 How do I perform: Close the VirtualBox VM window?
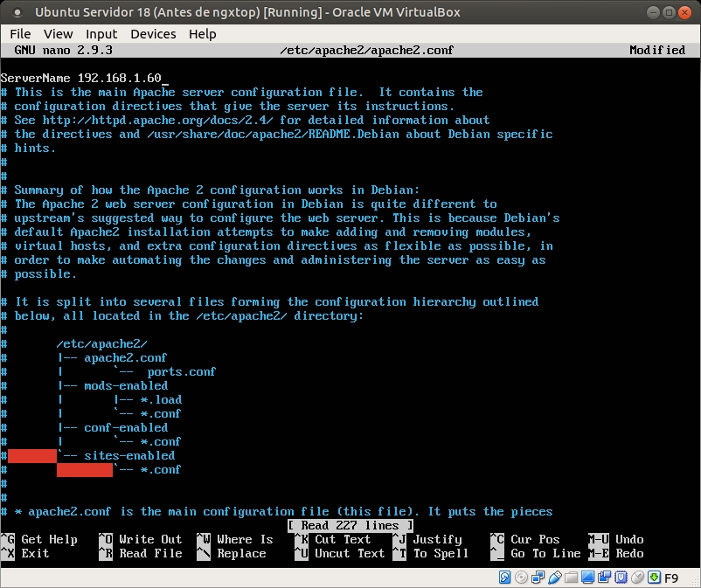tap(687, 12)
